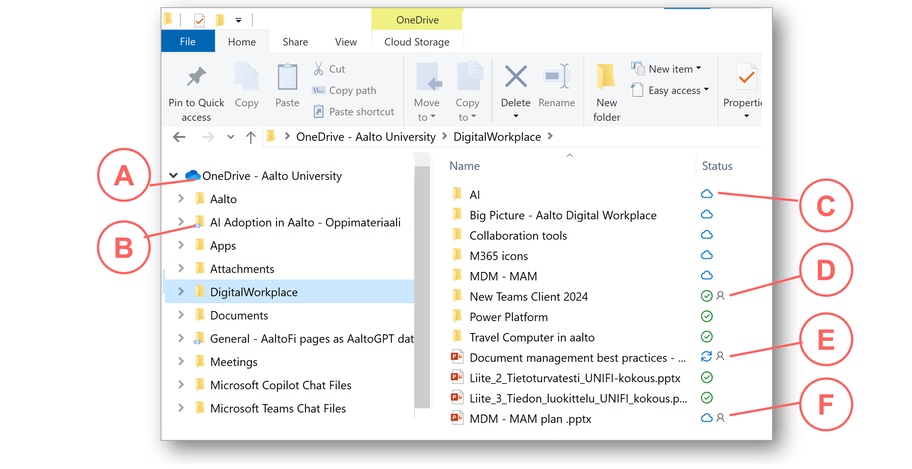This screenshot has width=912, height=469.
Task: Select Microsoft Teams Chat Files in tree
Action: [x=277, y=408]
